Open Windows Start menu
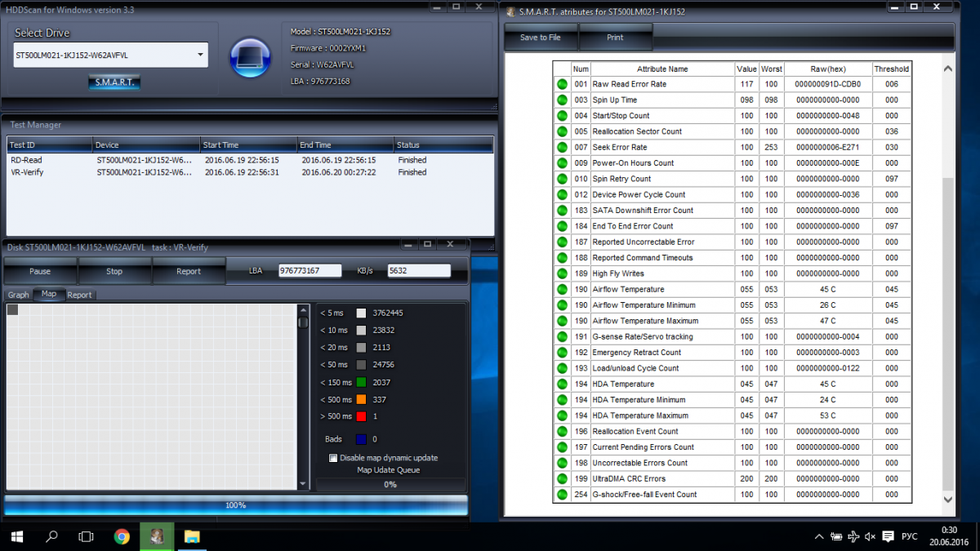 tap(16, 536)
